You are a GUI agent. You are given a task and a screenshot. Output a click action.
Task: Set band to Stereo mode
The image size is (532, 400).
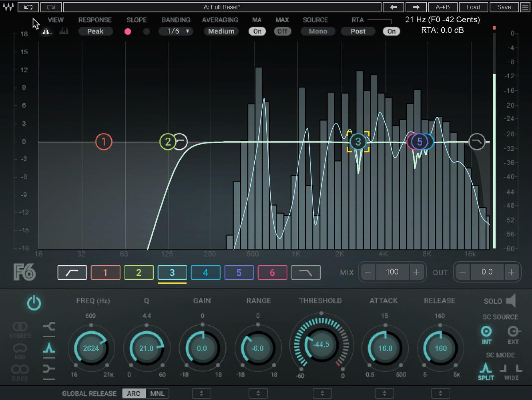click(x=20, y=329)
